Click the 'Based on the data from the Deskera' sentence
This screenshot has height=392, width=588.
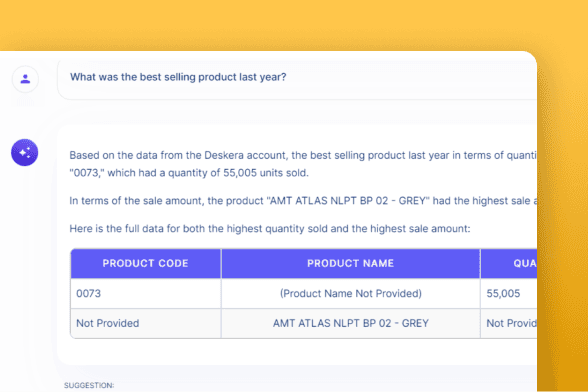tap(303, 155)
